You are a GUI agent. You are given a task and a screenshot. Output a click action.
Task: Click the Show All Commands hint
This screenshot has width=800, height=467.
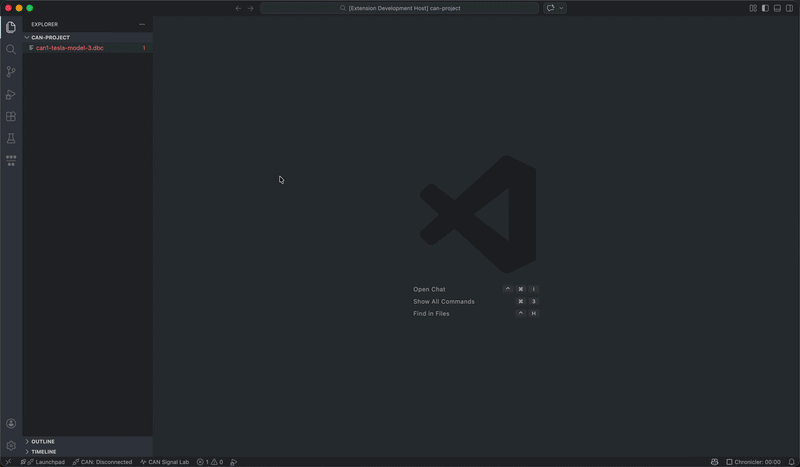tap(444, 302)
